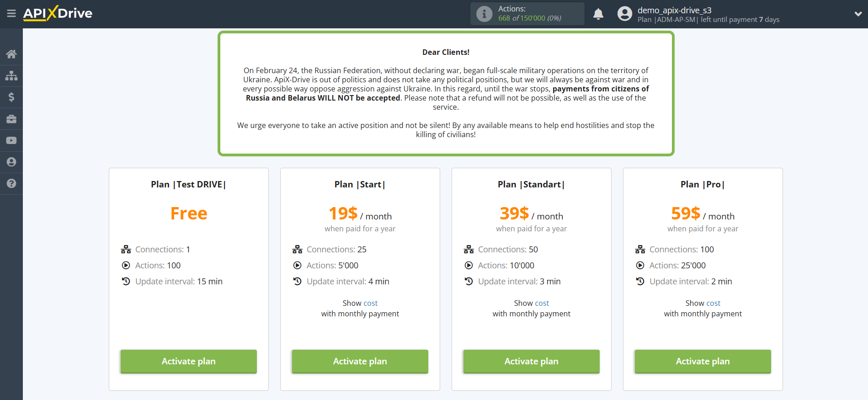Activate the Test DRIVE free plan

[189, 361]
